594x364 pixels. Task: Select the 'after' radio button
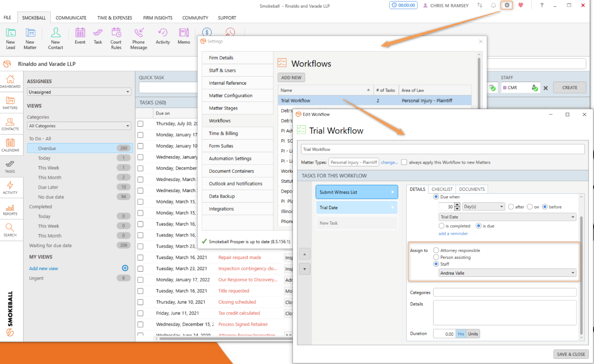coord(511,207)
